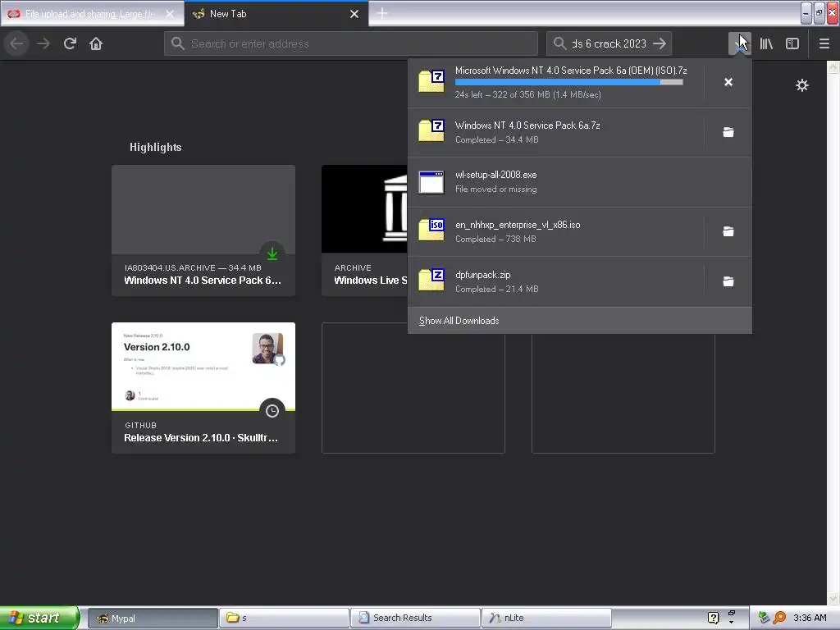
Task: Open Windows NT 4.0 Service Pack 6 highlight card
Action: pyautogui.click(x=203, y=231)
